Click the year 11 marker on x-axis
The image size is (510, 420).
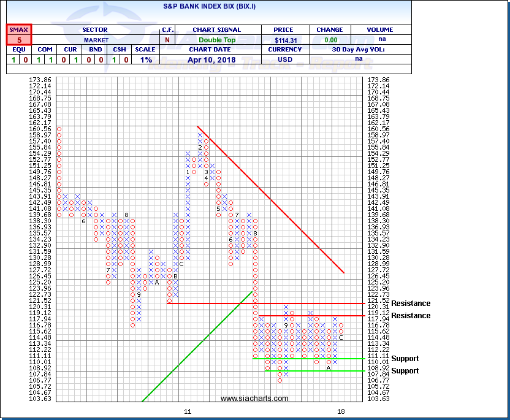click(188, 411)
